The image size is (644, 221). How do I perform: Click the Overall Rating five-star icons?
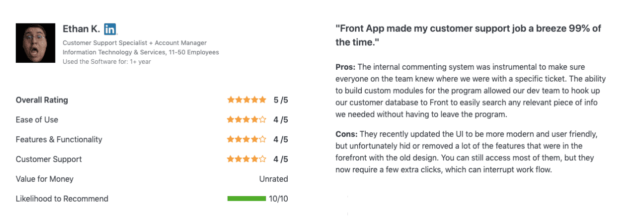tap(246, 100)
